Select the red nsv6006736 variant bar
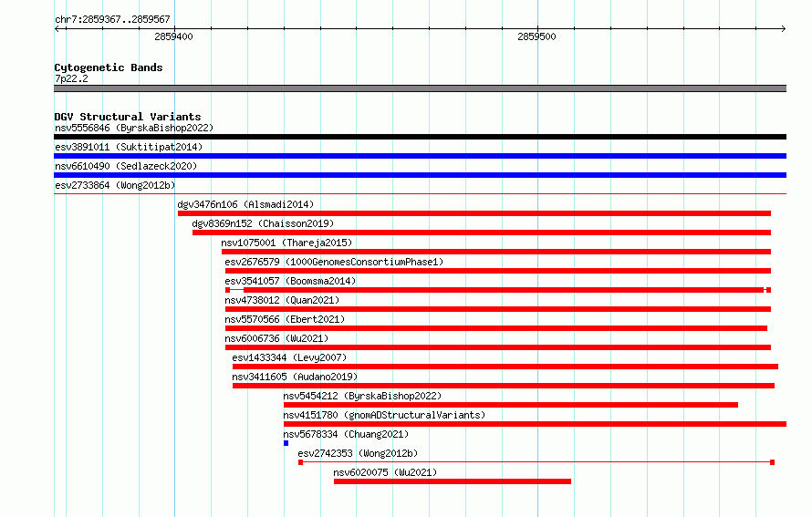The height and width of the screenshot is (517, 812). [x=498, y=347]
